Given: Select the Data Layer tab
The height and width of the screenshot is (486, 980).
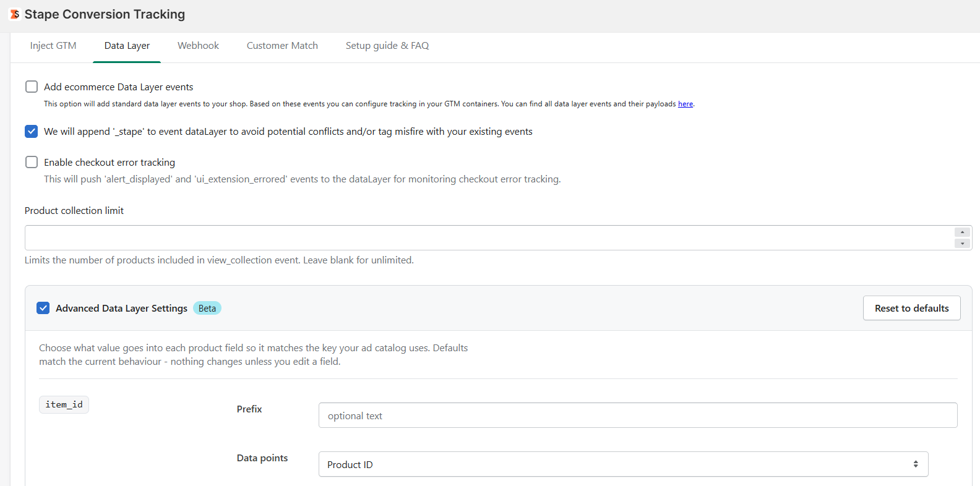Looking at the screenshot, I should point(127,46).
